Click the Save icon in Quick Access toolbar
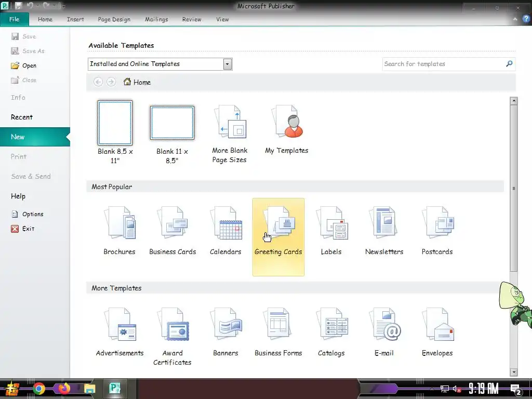This screenshot has width=532, height=399. pyautogui.click(x=18, y=6)
